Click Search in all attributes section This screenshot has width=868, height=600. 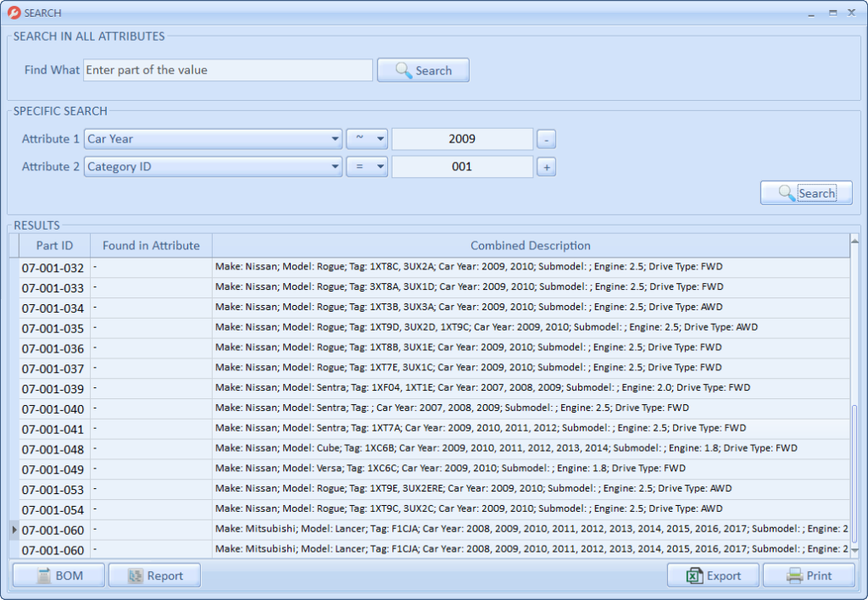[423, 70]
